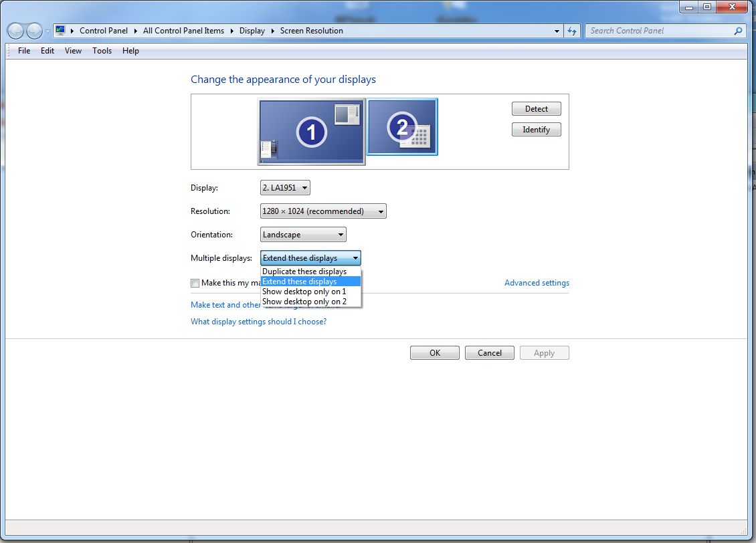Screen dimensions: 756x543
Task: Expand breadcrumb arrow after Control Panel
Action: [136, 31]
